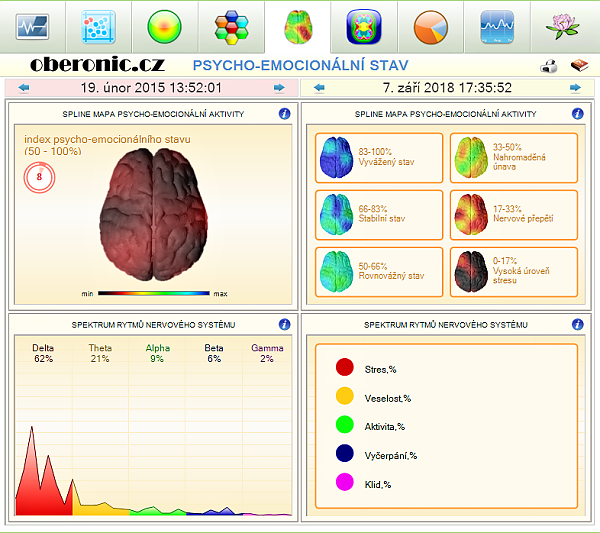The height and width of the screenshot is (533, 600).
Task: Select the 83-100% Vyvážený stav brain tile
Action: tap(378, 158)
